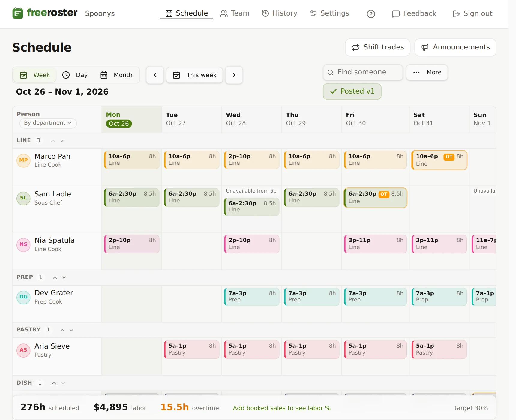
Task: Advance to next week with right arrow
Action: 234,75
